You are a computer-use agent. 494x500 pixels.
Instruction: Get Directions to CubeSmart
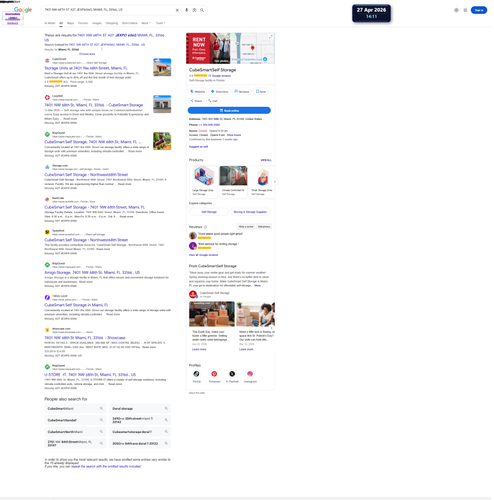pyautogui.click(x=220, y=91)
